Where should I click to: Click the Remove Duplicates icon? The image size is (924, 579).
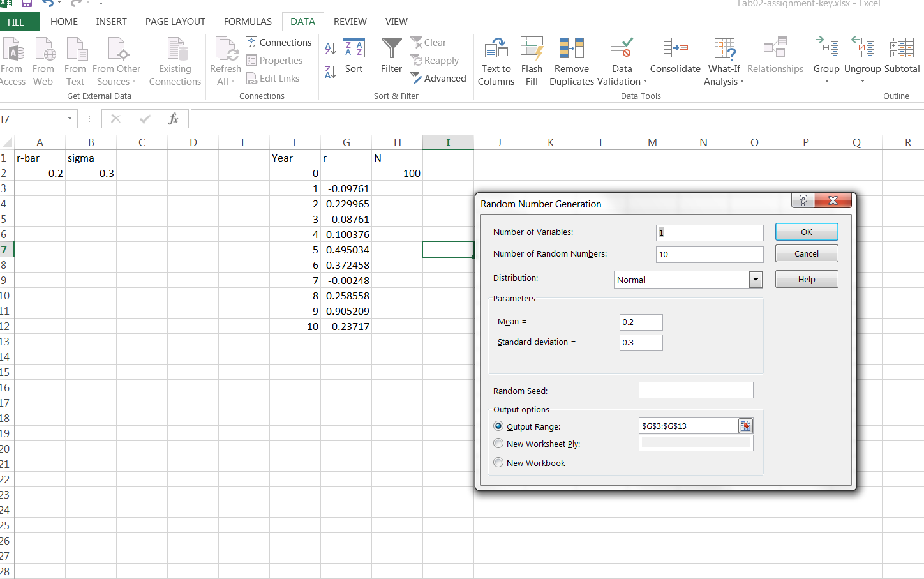[x=572, y=49]
